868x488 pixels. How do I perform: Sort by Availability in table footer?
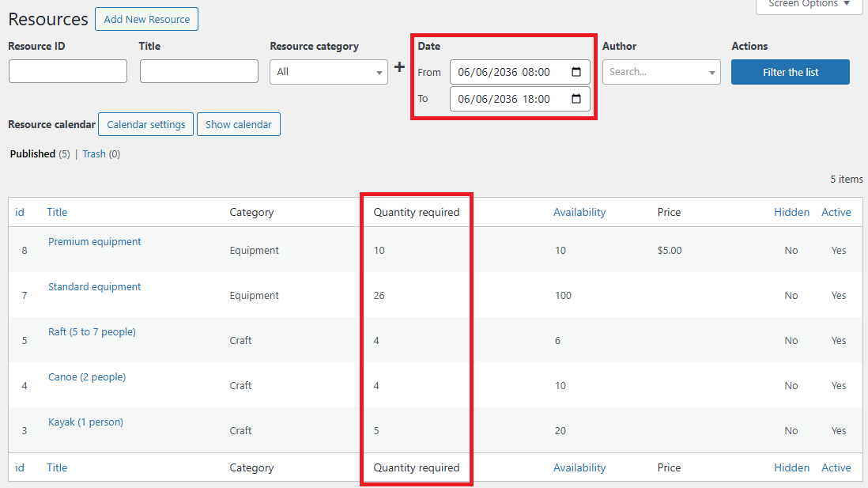tap(579, 467)
